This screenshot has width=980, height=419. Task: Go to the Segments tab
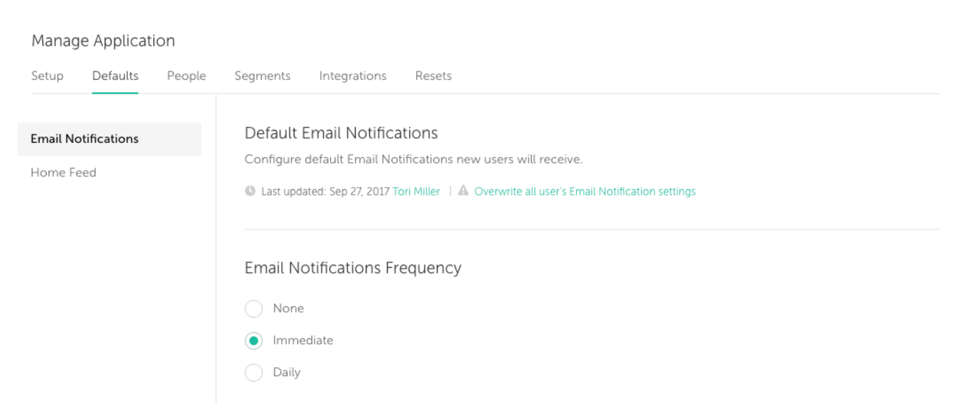[262, 76]
